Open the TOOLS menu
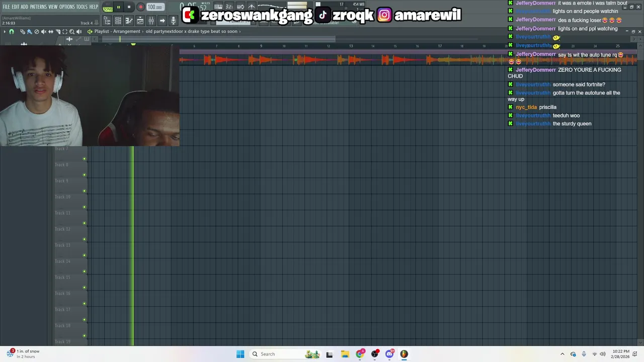 click(82, 7)
